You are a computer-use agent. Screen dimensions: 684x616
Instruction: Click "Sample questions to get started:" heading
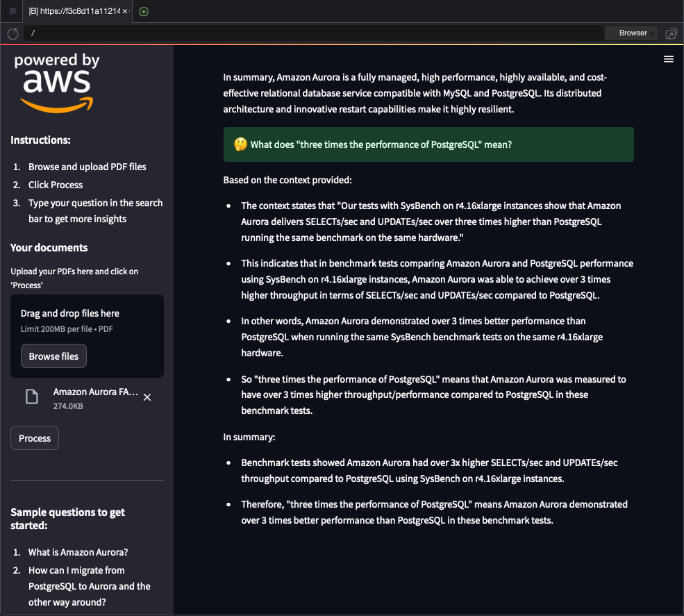(x=67, y=519)
